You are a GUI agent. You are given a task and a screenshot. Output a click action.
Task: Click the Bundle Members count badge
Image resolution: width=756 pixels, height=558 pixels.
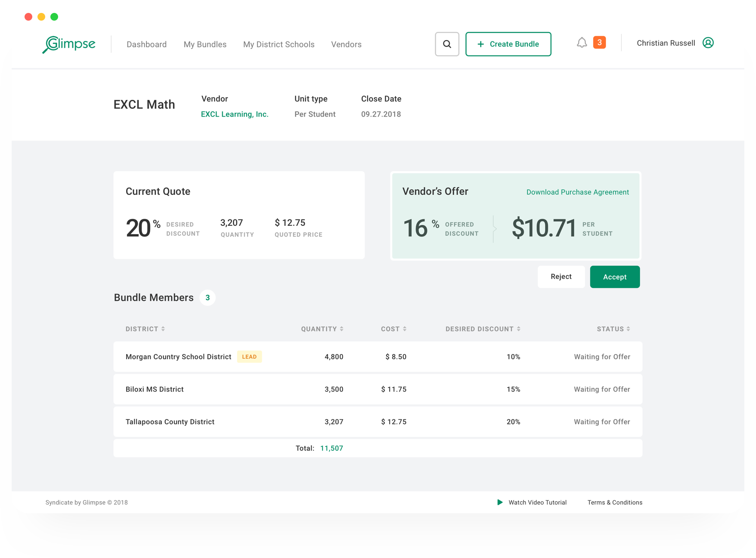click(208, 298)
